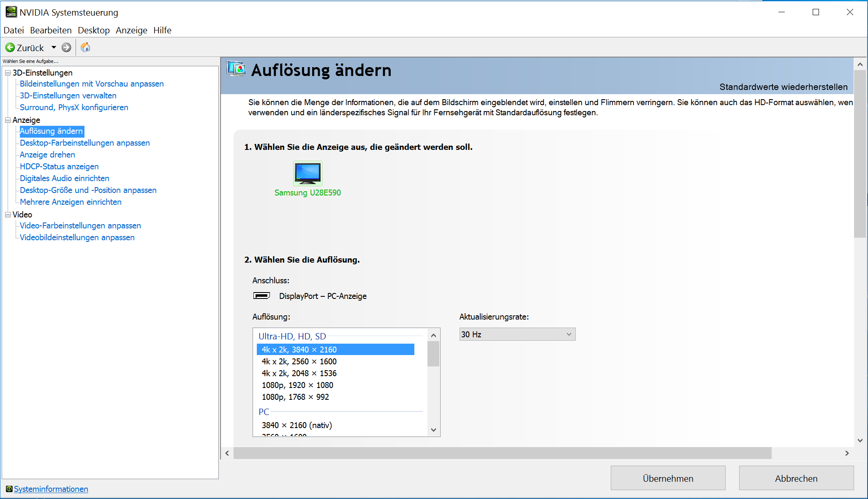
Task: Select resolution 1080p, 1920 × 1080
Action: [297, 385]
